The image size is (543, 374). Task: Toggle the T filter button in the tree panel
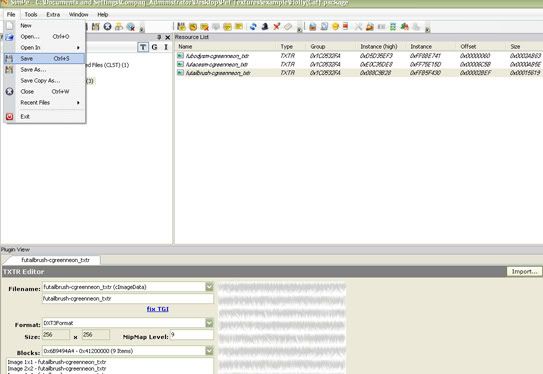(143, 47)
